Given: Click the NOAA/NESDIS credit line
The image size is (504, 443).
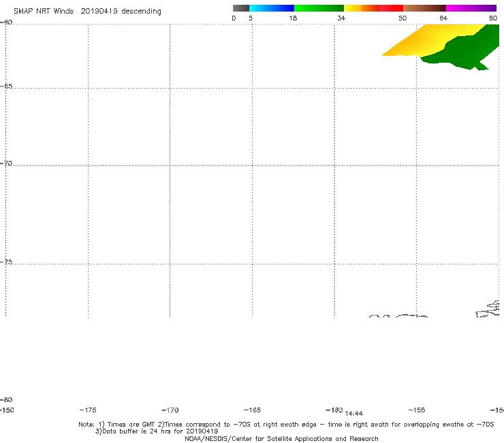Looking at the screenshot, I should tap(281, 438).
